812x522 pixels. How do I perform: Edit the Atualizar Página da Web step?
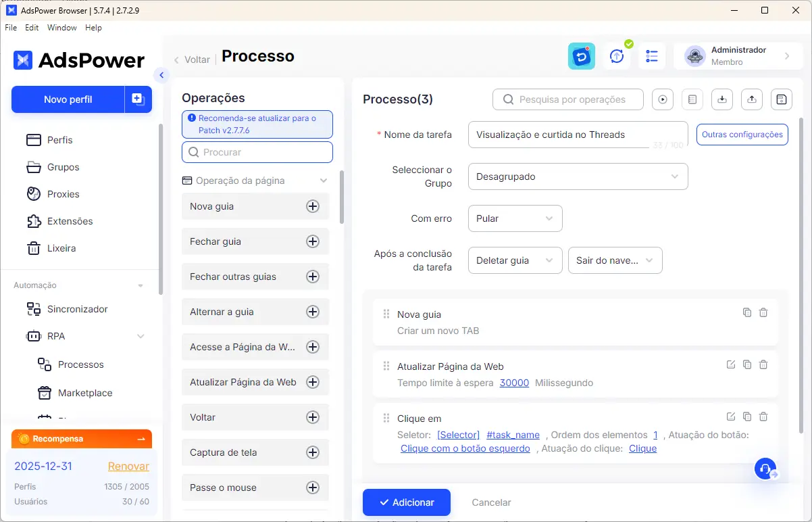(731, 364)
